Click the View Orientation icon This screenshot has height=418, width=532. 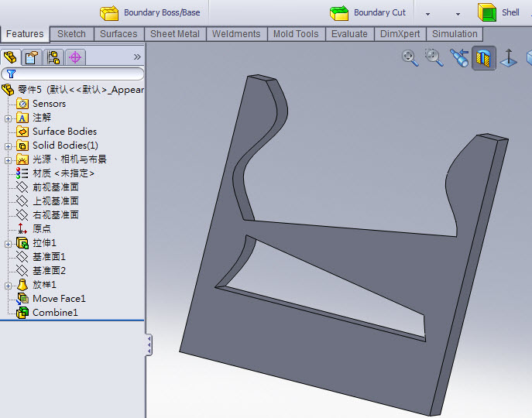[509, 58]
